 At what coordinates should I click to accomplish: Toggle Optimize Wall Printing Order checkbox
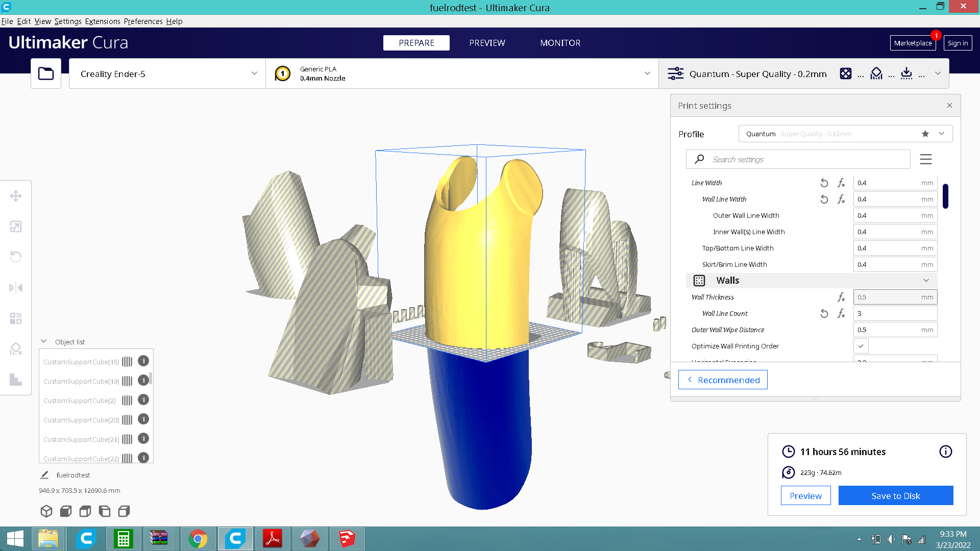click(861, 346)
